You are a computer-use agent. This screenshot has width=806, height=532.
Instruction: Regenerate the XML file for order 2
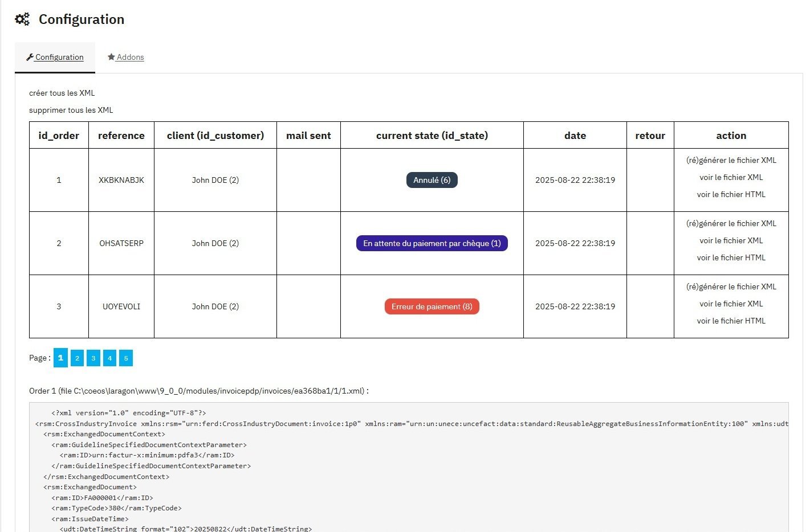click(x=731, y=223)
